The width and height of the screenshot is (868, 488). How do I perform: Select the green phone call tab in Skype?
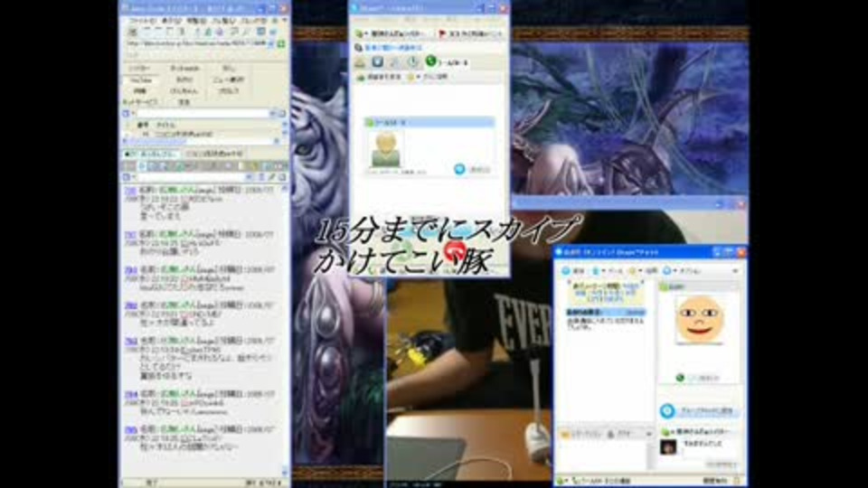447,62
